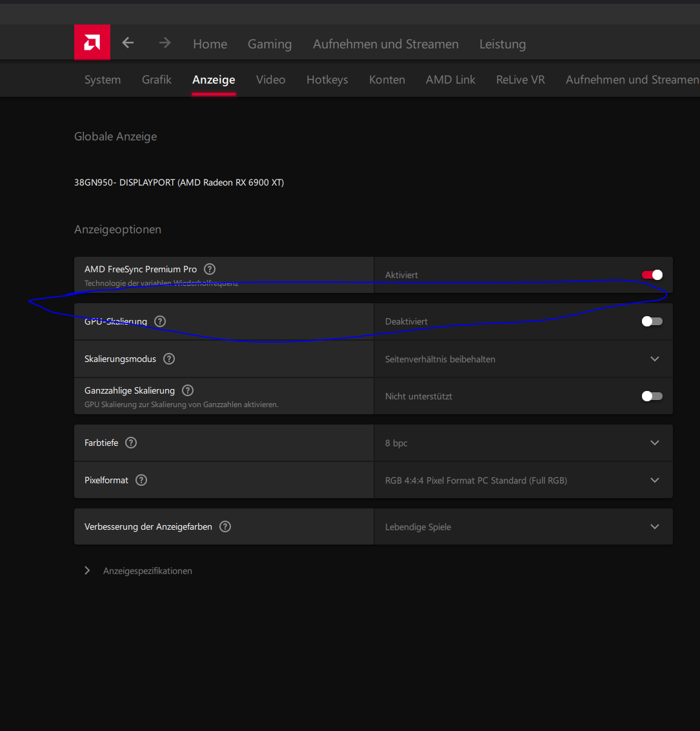The width and height of the screenshot is (700, 731).
Task: Open help icon next to Pixelformat
Action: click(141, 480)
